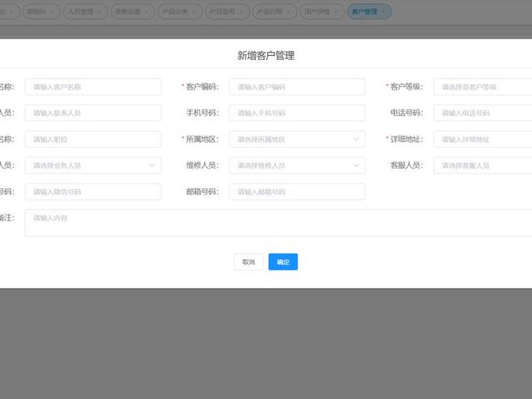Click the 客服人员 label
Viewport: 532px width, 399px height.
click(x=406, y=166)
